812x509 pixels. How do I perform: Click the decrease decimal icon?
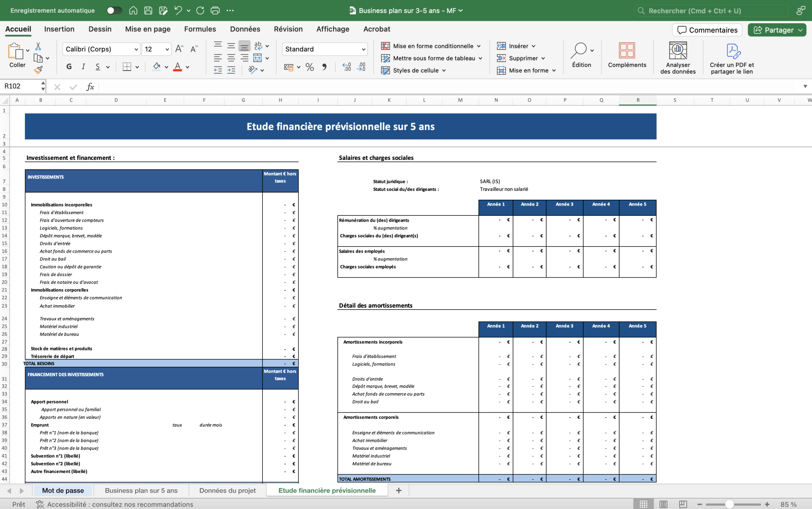coord(362,67)
